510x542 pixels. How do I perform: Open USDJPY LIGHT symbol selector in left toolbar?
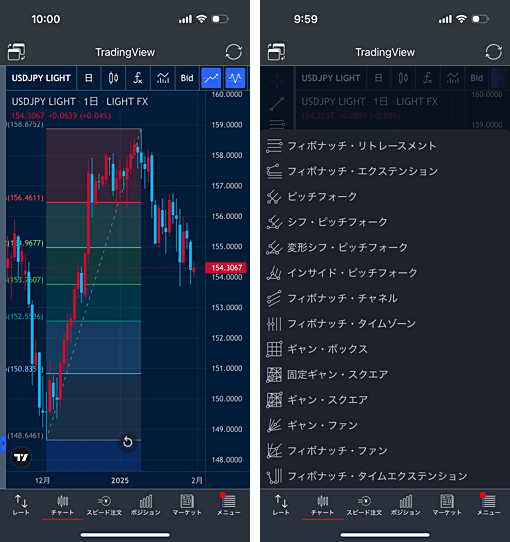41,78
